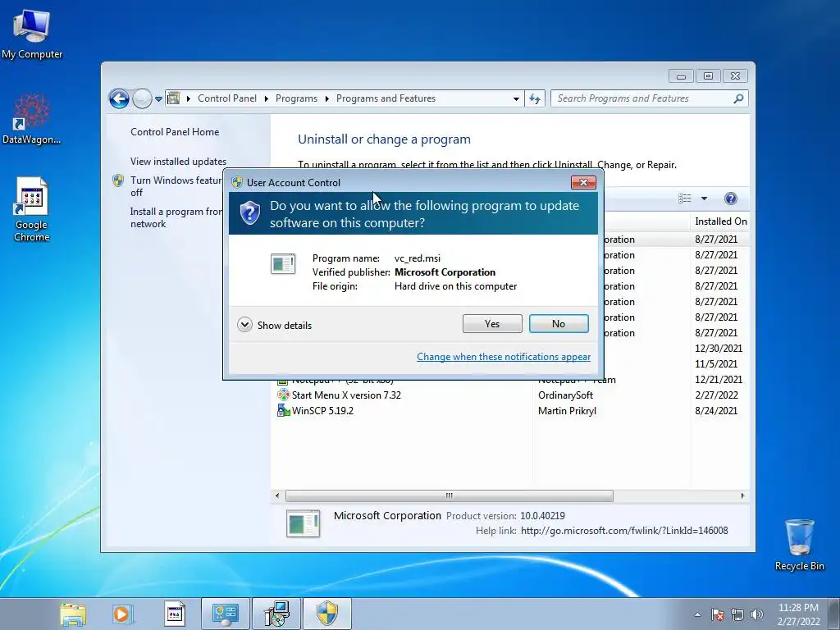Click the scroll right arrow of list scrollbar
Image resolution: width=840 pixels, height=630 pixels.
pos(742,496)
